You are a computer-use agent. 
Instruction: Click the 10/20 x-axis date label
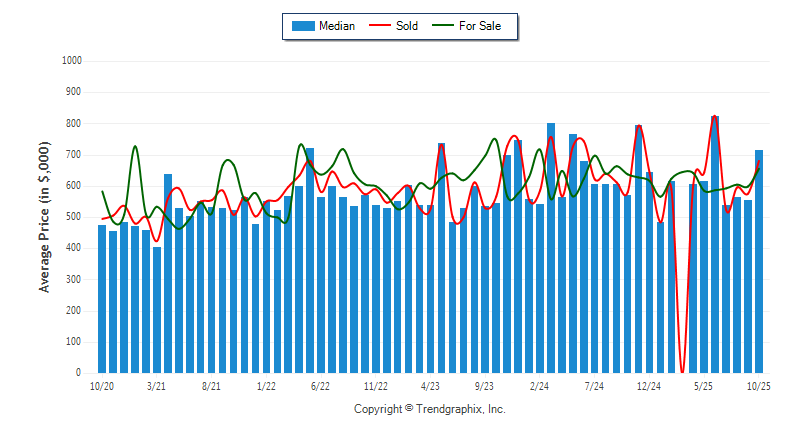click(102, 385)
